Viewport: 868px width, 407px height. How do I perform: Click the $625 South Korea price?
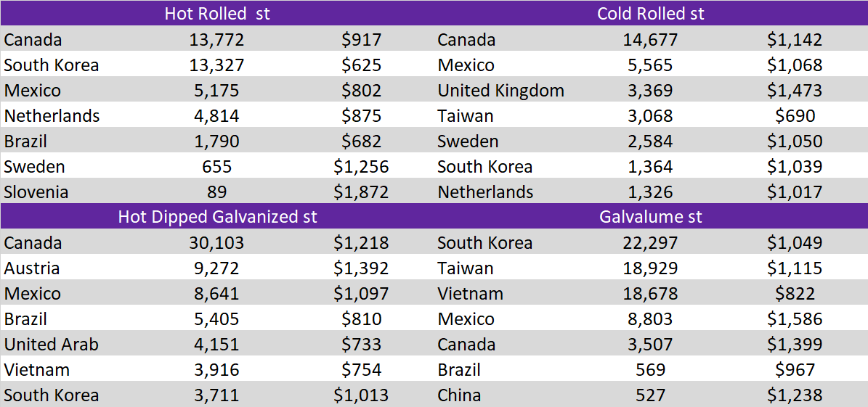(361, 65)
